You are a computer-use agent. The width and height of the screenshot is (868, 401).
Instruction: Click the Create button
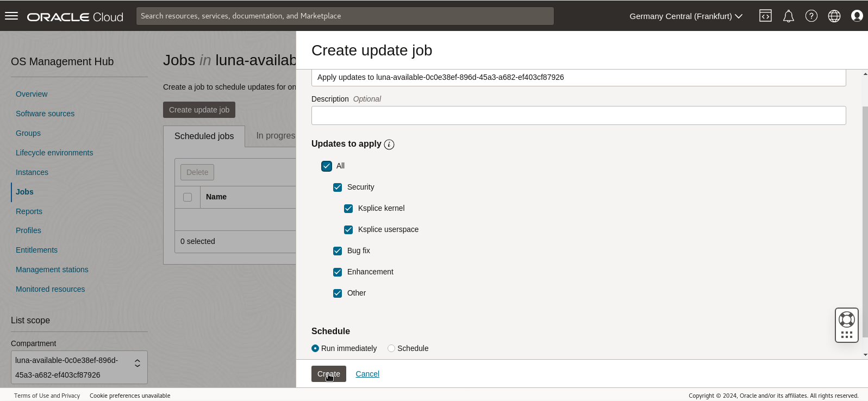(329, 374)
